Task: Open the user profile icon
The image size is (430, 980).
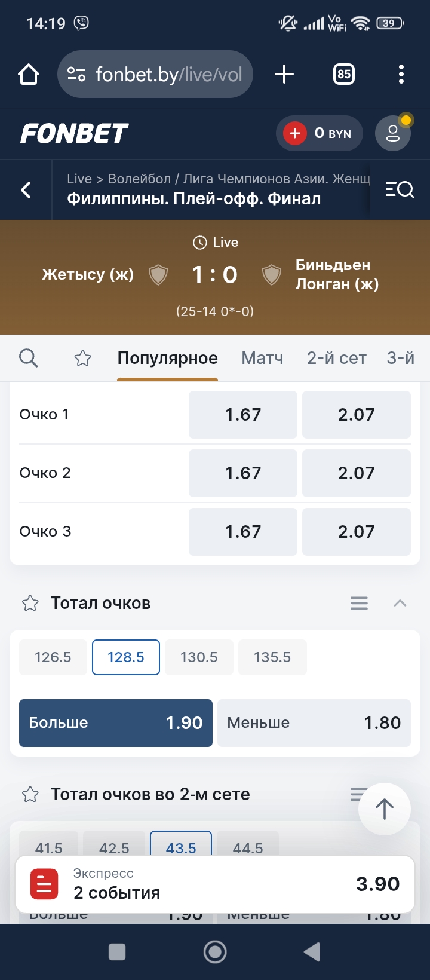Action: coord(392,133)
